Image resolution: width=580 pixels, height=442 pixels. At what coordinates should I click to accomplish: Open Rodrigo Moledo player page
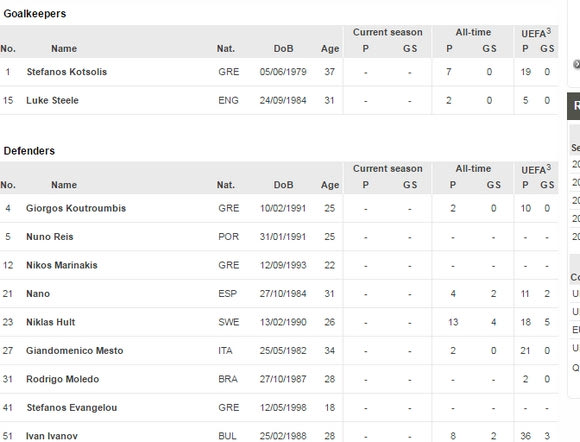coord(63,379)
